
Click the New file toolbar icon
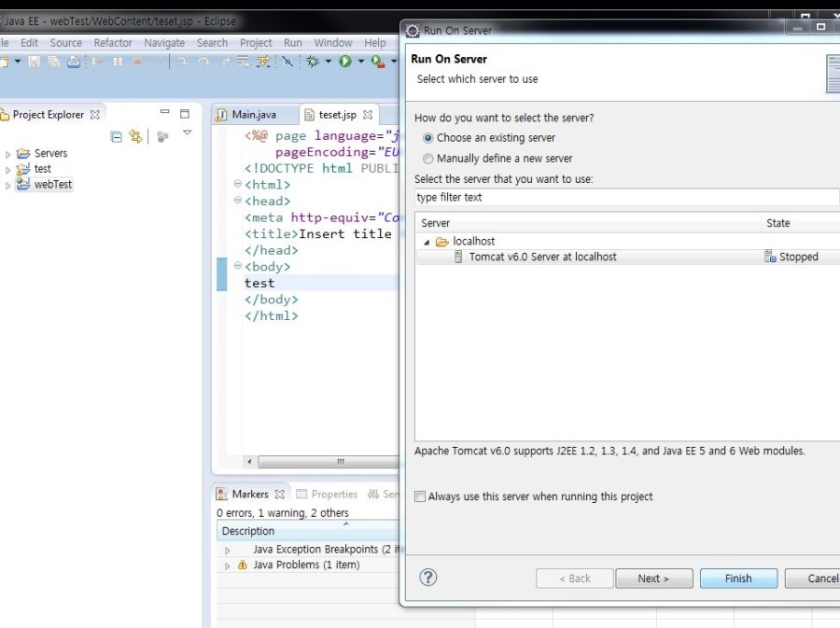pos(5,62)
